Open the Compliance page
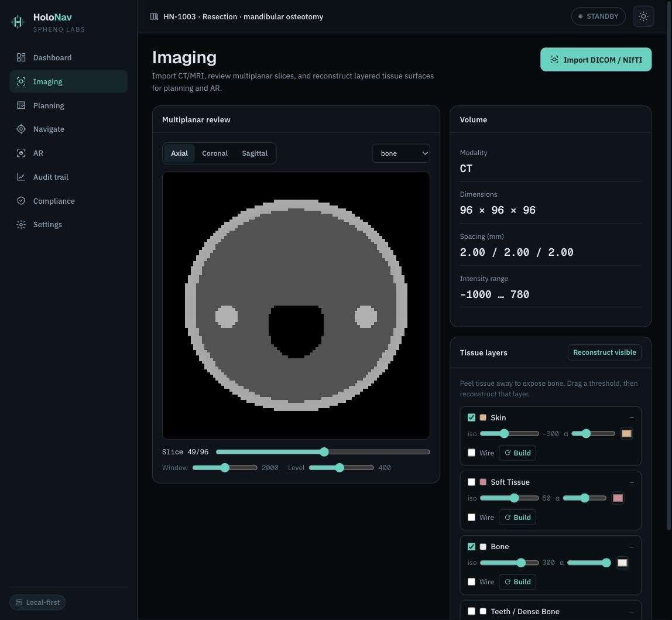This screenshot has width=672, height=620. point(68,201)
